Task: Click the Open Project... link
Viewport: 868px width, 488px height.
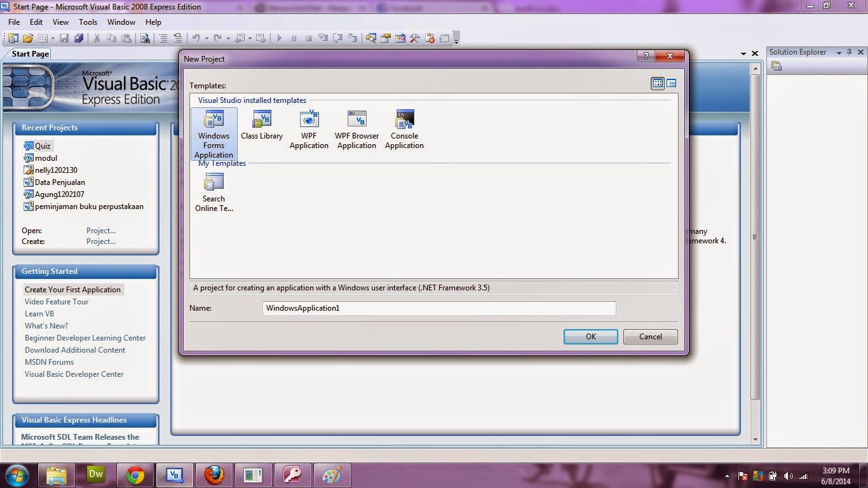Action: pos(101,231)
